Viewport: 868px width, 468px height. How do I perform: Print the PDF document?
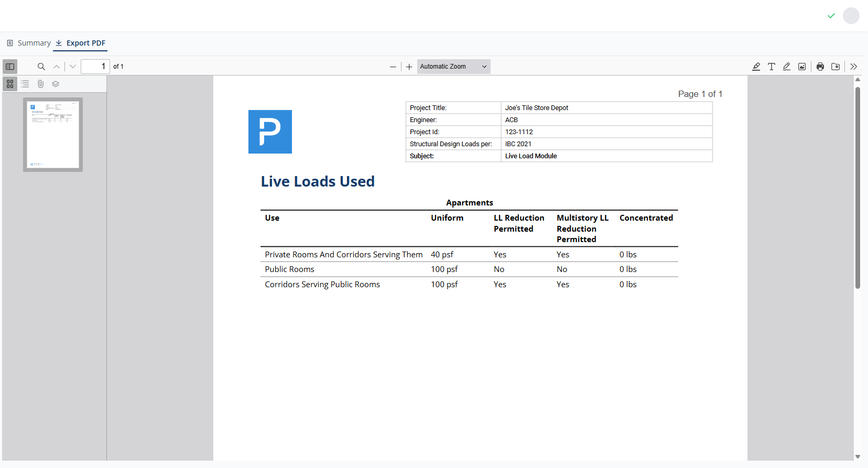click(x=820, y=67)
